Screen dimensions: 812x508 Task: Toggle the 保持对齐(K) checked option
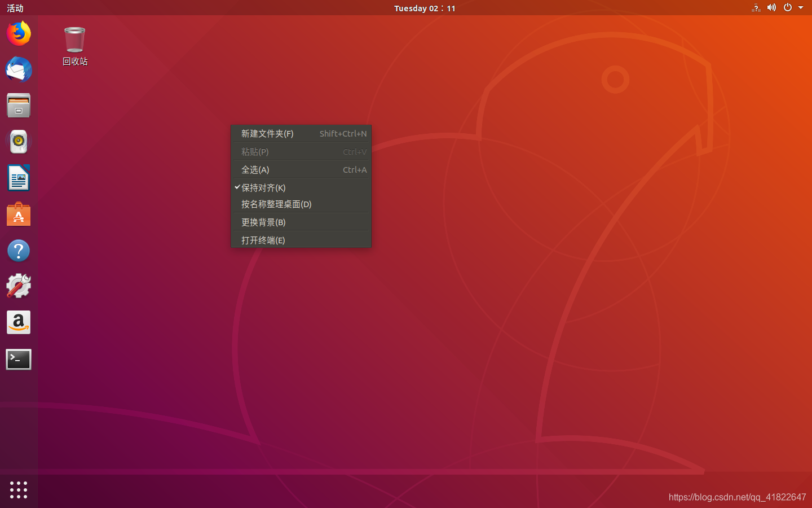click(301, 187)
